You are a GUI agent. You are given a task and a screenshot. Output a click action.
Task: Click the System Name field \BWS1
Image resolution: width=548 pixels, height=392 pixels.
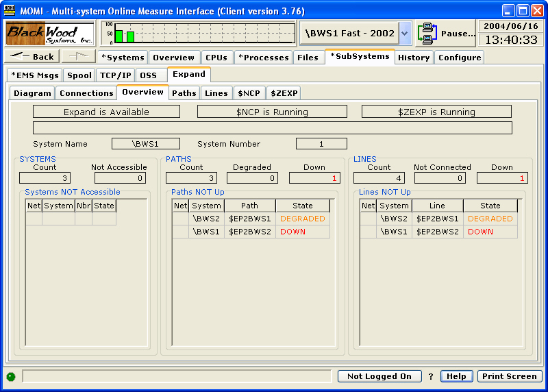tap(146, 144)
